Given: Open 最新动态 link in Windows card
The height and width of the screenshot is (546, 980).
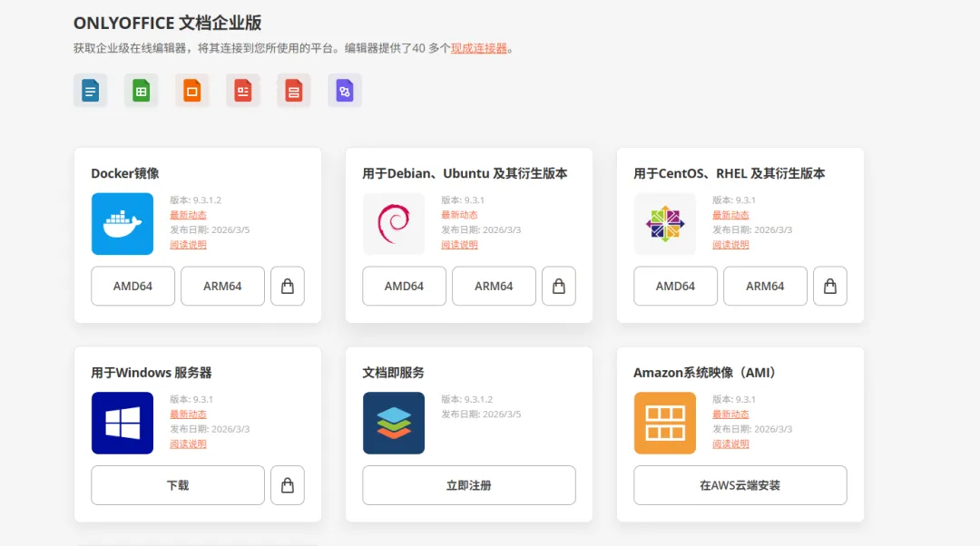Looking at the screenshot, I should 188,414.
